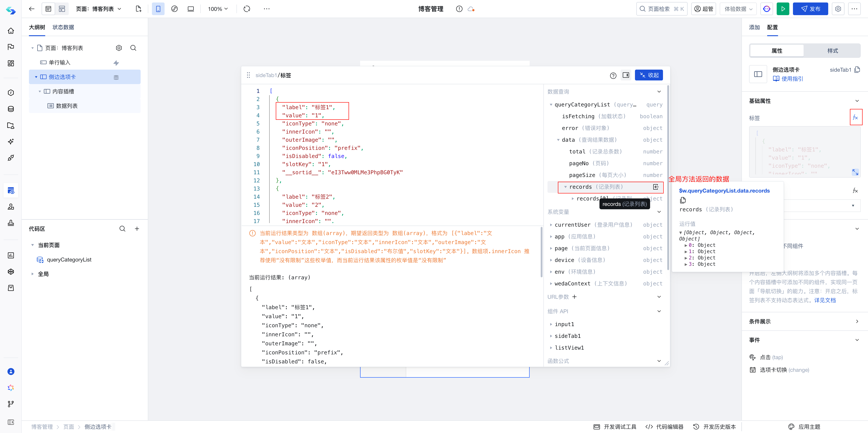
Task: Collapse the 内容插槽 tree node
Action: (x=40, y=92)
